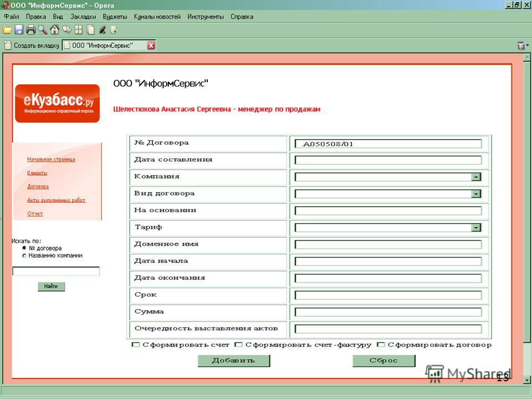Image resolution: width=532 pixels, height=399 pixels.
Task: Click the floppy disk save icon
Action: pyautogui.click(x=19, y=30)
